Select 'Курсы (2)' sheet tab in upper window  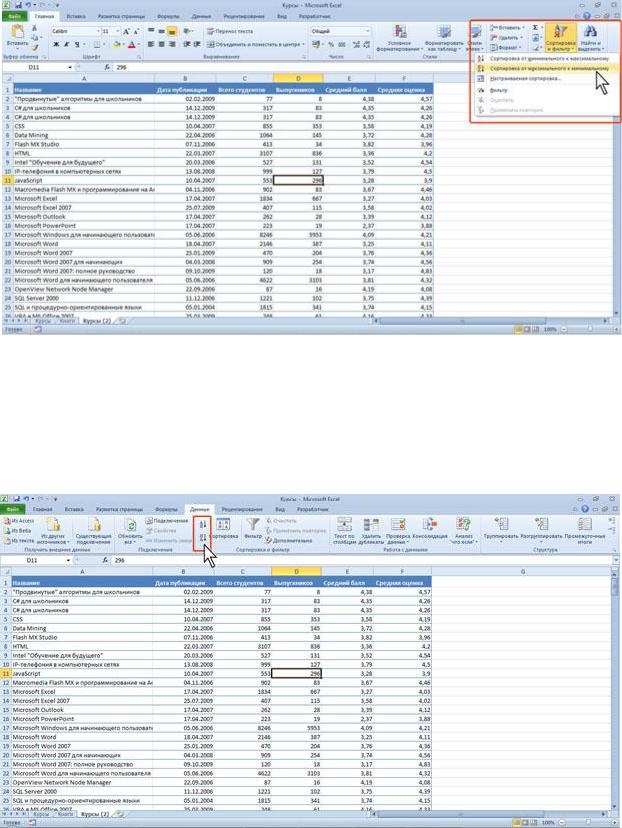[96, 321]
